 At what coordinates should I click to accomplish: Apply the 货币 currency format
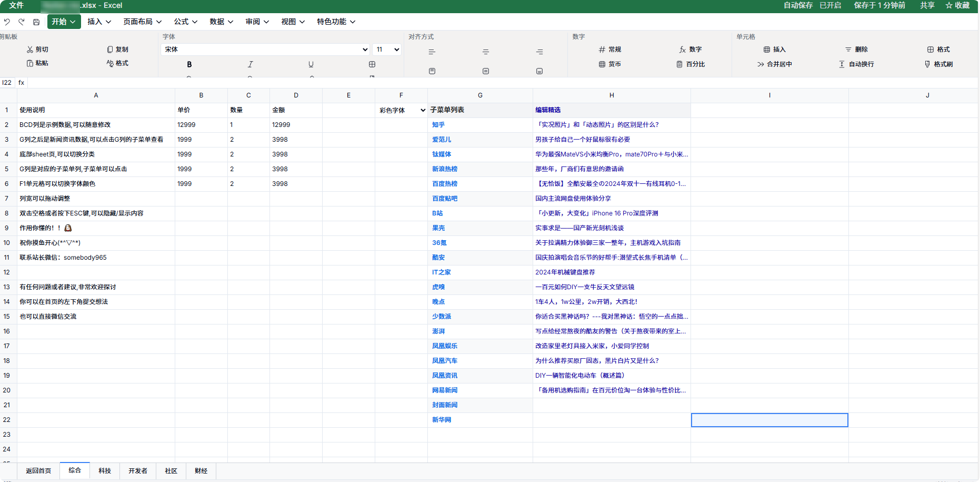609,64
